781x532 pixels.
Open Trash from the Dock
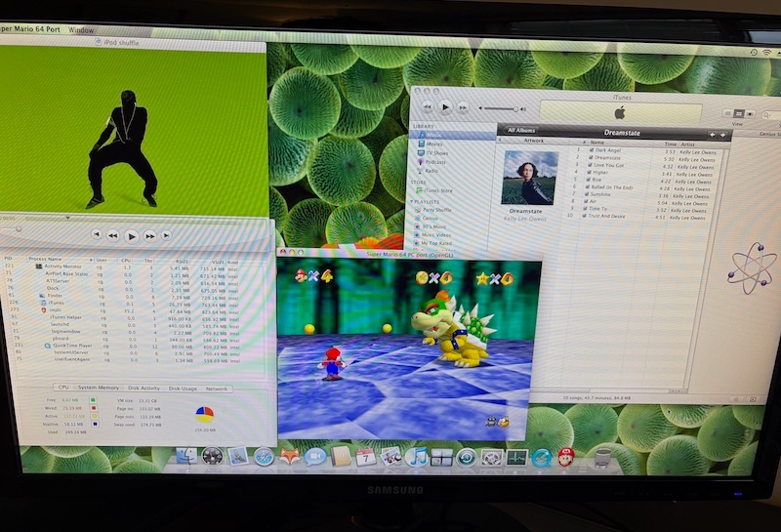click(x=602, y=458)
